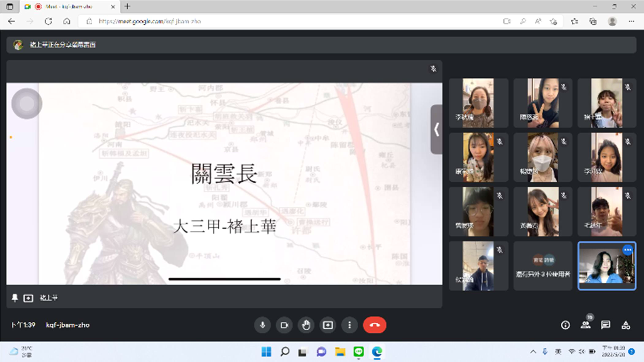Toggle the microphone button in Meet controls
The image size is (644, 362).
tap(262, 325)
